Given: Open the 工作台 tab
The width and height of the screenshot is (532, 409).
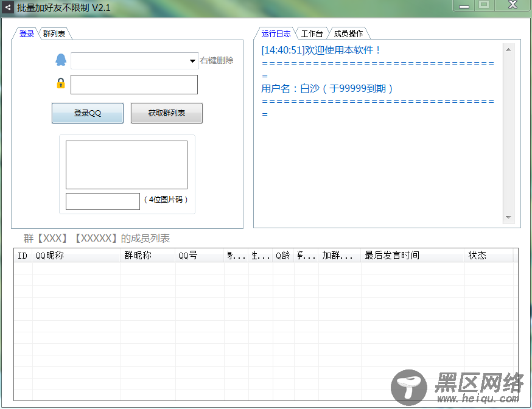Looking at the screenshot, I should pyautogui.click(x=312, y=33).
